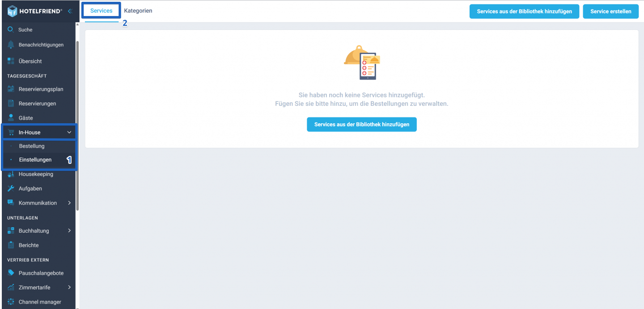This screenshot has width=644, height=309.
Task: Click the Aufgaben wrench icon
Action: click(11, 188)
